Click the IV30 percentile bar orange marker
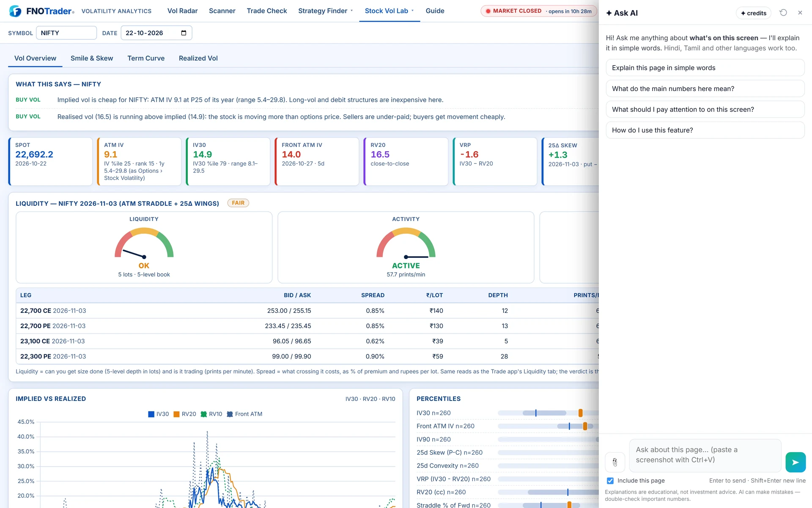The image size is (812, 508). (581, 413)
